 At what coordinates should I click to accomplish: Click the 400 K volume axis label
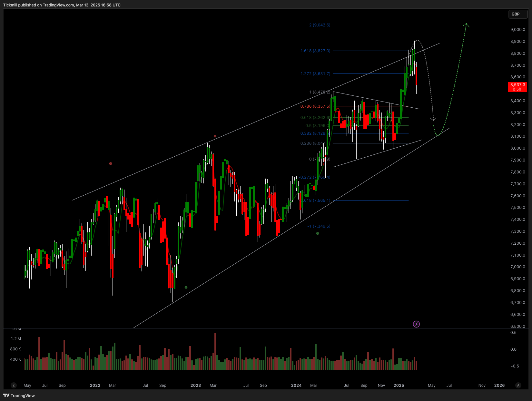coord(15,359)
